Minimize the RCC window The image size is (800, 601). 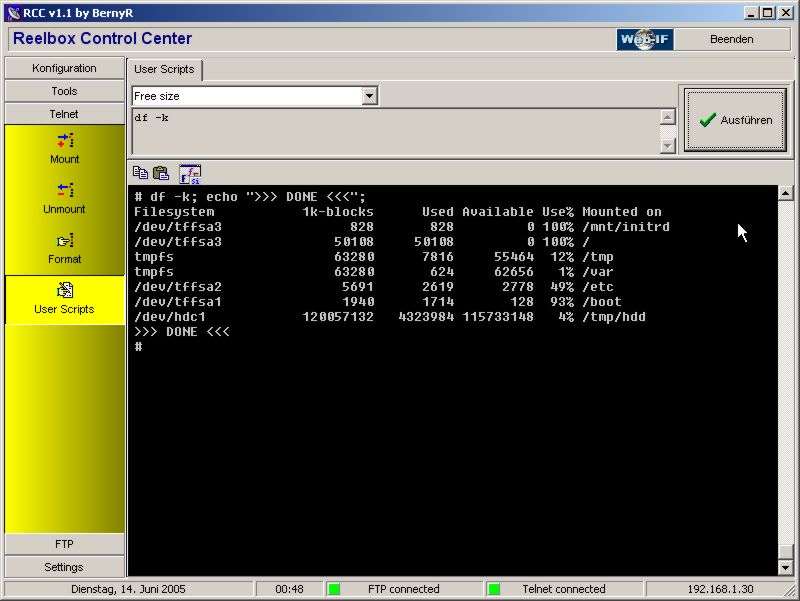(751, 13)
